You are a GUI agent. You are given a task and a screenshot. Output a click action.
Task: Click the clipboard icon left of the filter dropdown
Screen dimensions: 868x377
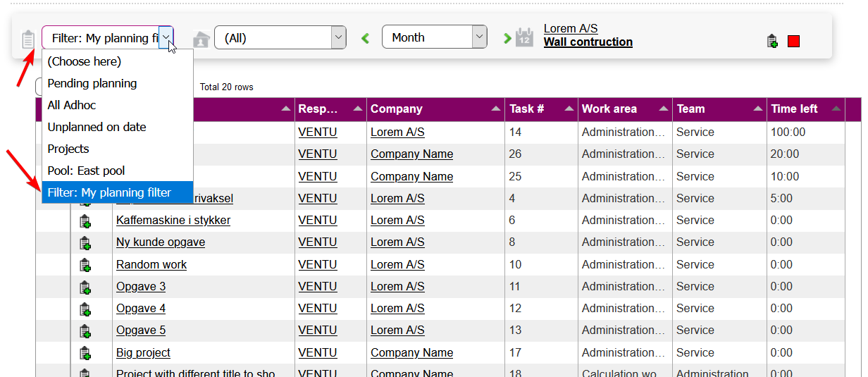click(x=28, y=39)
